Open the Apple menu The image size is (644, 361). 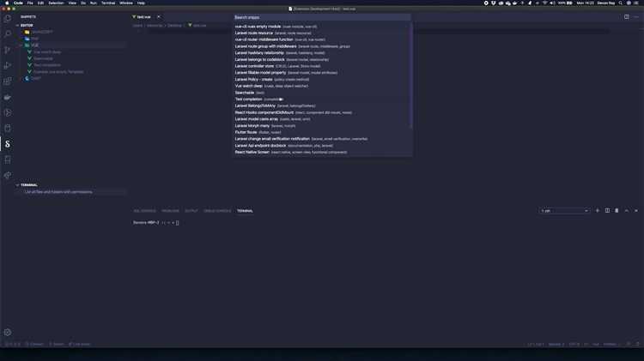pyautogui.click(x=7, y=3)
